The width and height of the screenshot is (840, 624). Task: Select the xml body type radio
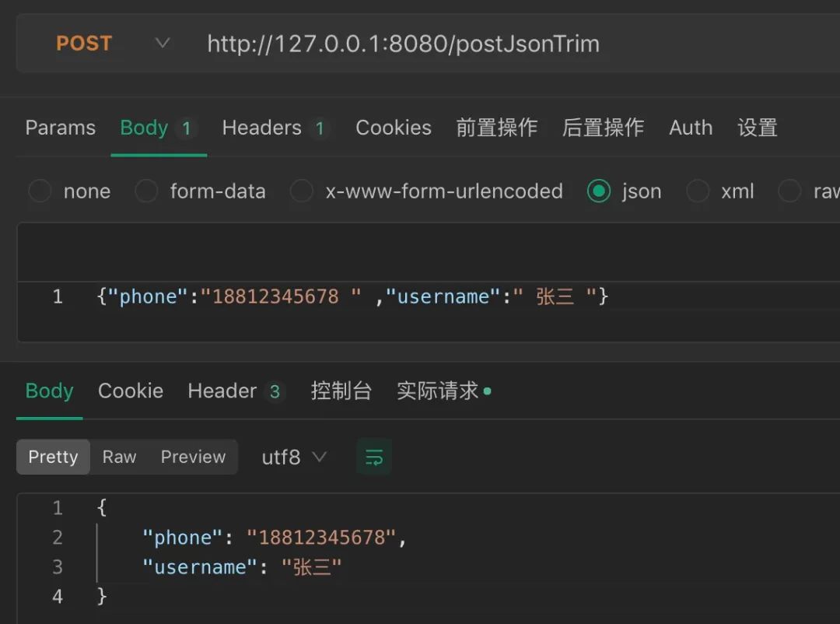(698, 191)
